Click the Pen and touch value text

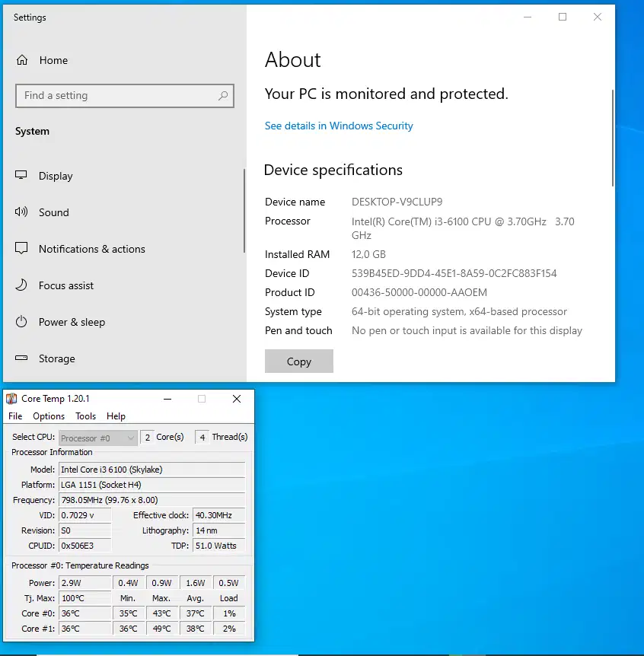[467, 331]
